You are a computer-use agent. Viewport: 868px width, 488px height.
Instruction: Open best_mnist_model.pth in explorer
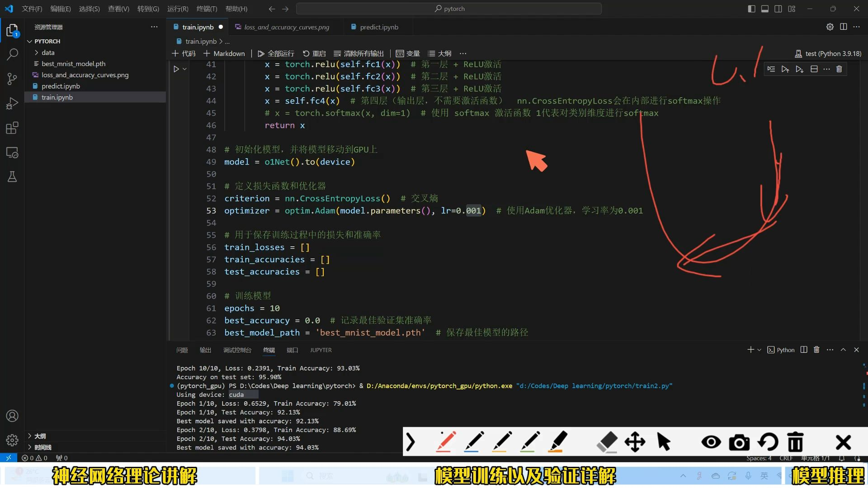pyautogui.click(x=73, y=64)
